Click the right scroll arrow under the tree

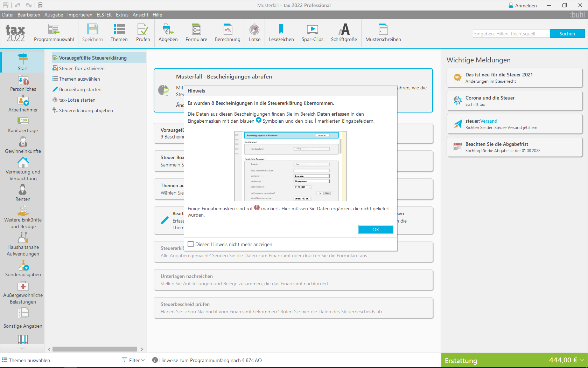pos(142,349)
